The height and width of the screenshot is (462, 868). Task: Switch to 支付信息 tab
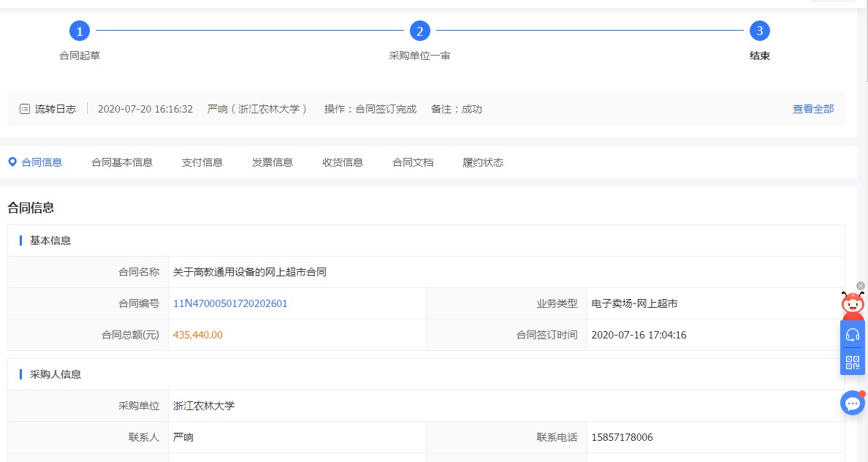(202, 162)
